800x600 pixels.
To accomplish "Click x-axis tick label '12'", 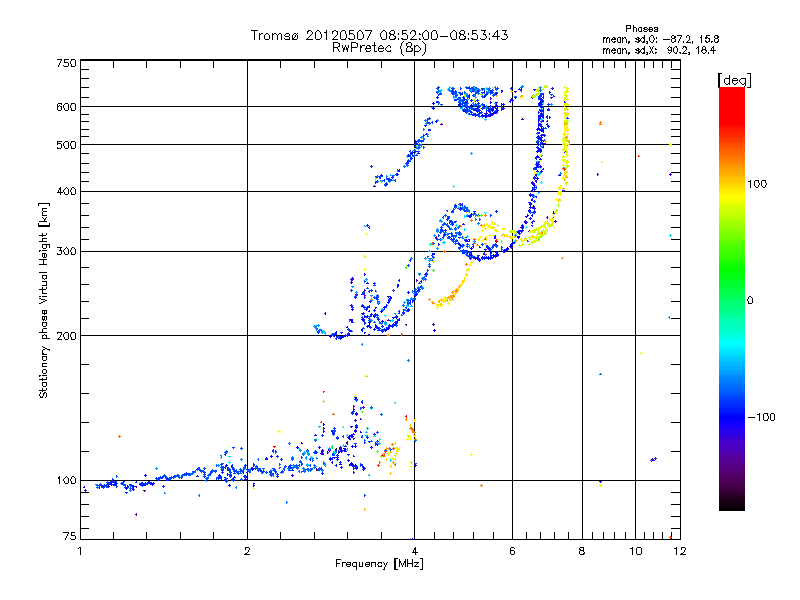I will [x=680, y=551].
